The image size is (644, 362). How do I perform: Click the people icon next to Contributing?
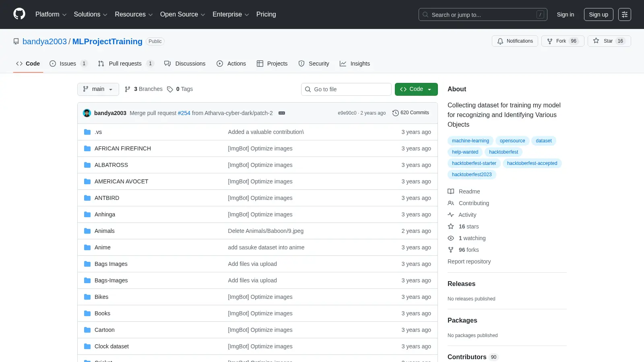pyautogui.click(x=451, y=203)
